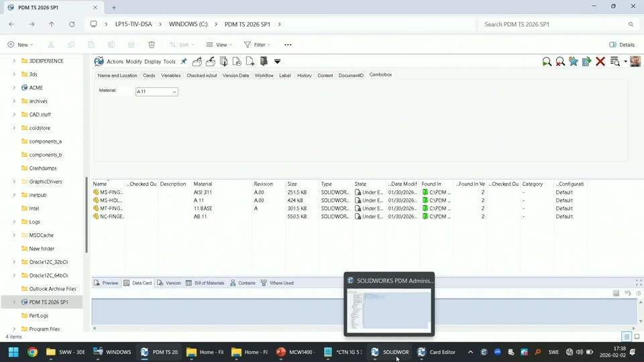Screen dimensions: 644x362
Task: Click the Delete trash icon
Action: tap(152, 45)
